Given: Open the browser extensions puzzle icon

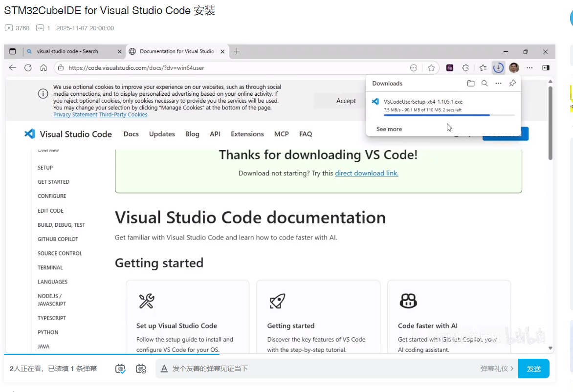Looking at the screenshot, I should pyautogui.click(x=465, y=68).
